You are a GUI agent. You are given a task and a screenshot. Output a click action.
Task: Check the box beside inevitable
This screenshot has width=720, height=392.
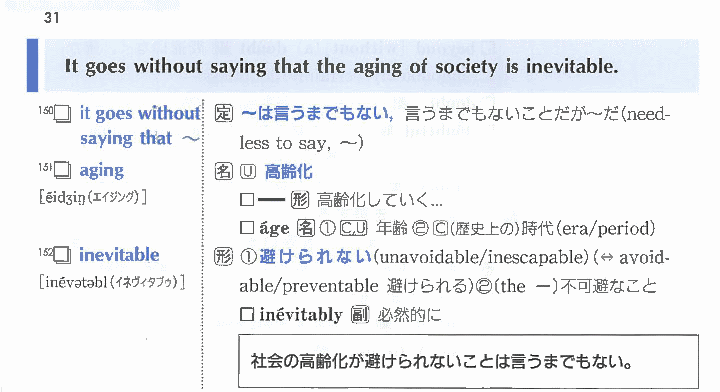(63, 255)
